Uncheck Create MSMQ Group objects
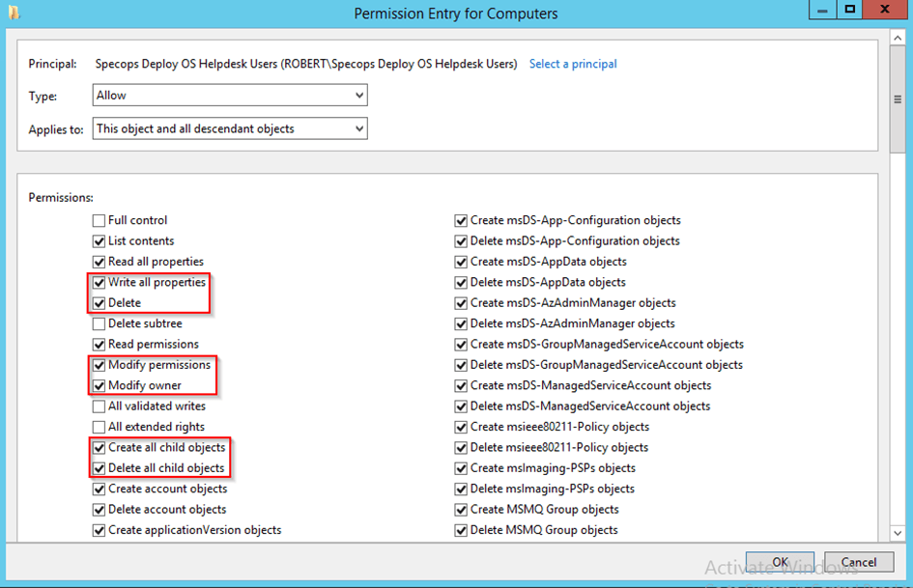Image resolution: width=913 pixels, height=588 pixels. [461, 510]
